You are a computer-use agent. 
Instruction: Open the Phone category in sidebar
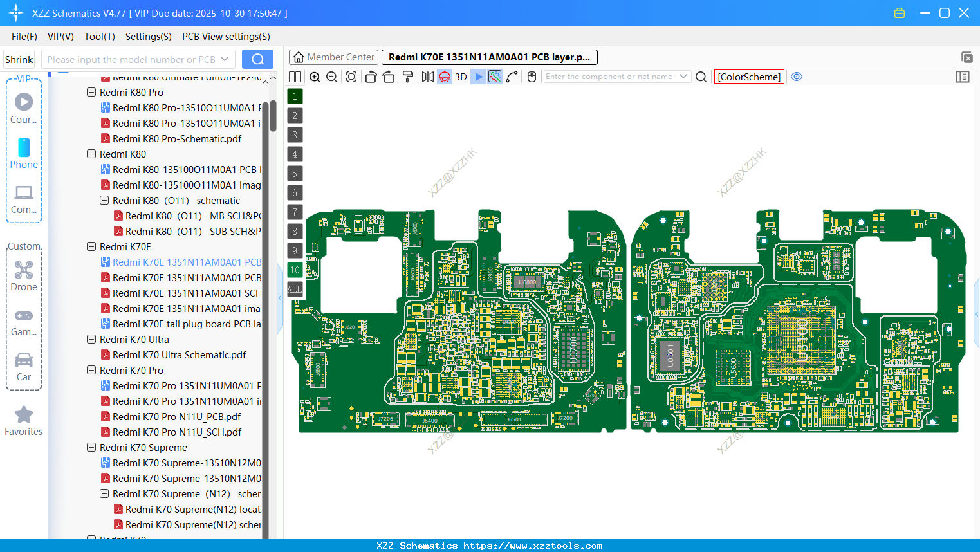pos(24,153)
